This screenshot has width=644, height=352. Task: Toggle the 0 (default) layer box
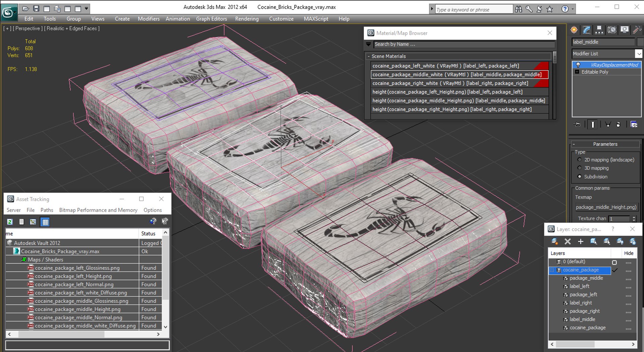click(614, 262)
